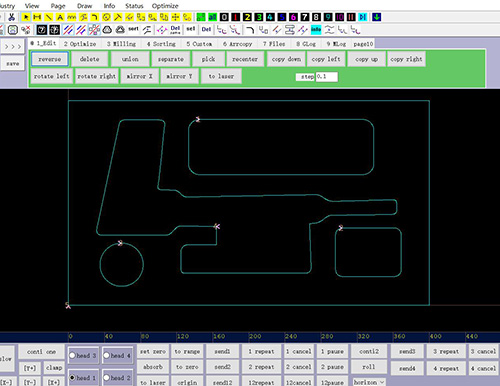Click the copy right button
Viewport: 500px width, 386px height.
tap(406, 59)
